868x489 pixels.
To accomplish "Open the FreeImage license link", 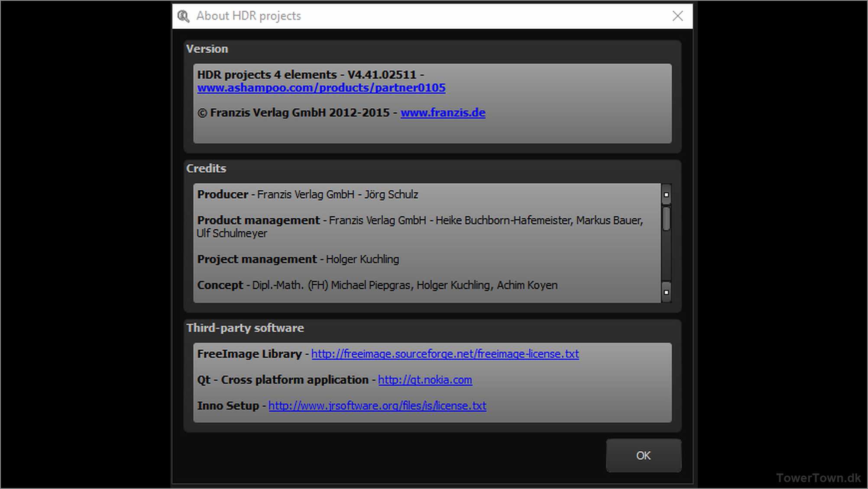I will click(445, 354).
